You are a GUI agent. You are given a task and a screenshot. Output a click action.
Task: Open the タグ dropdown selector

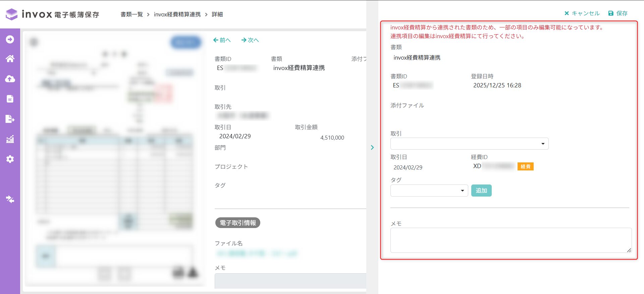point(429,191)
